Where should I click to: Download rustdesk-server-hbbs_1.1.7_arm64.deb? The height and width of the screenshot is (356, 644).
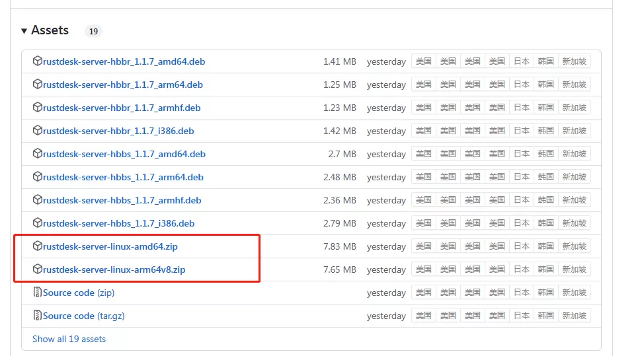click(x=123, y=177)
